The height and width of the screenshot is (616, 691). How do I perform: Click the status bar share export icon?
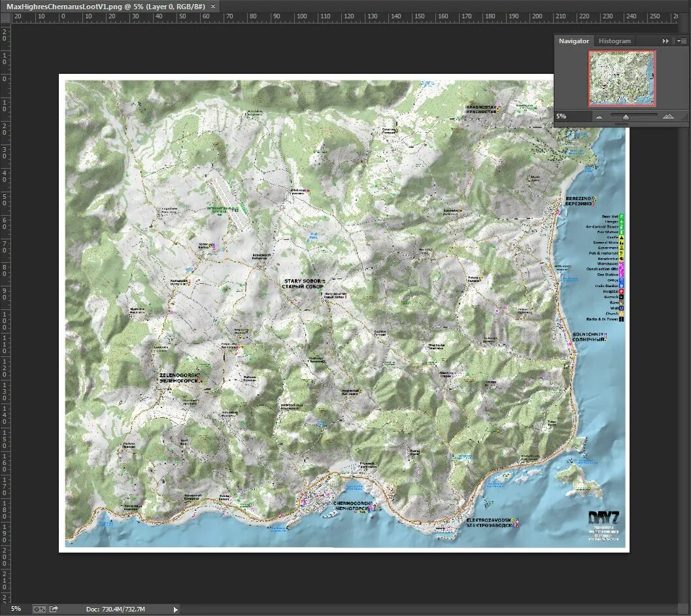(54, 609)
